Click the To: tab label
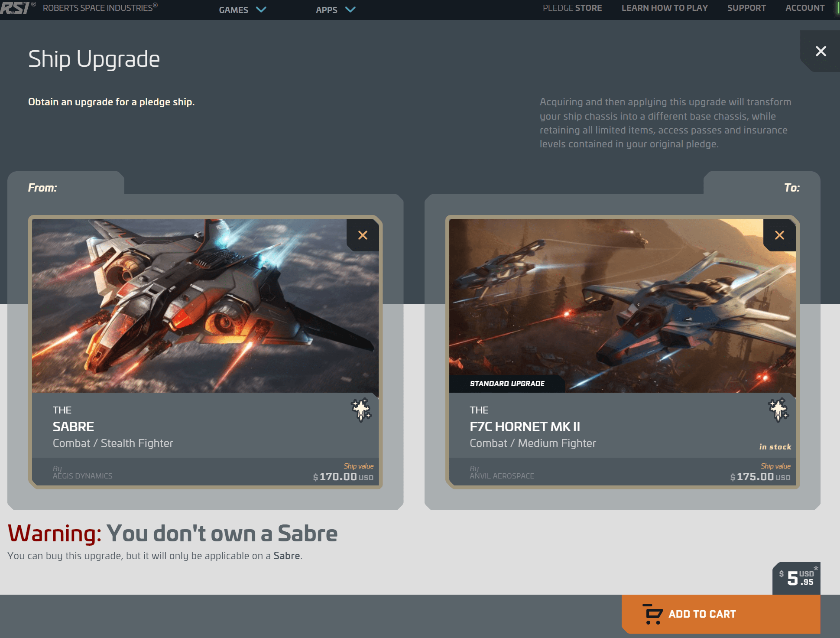 791,188
